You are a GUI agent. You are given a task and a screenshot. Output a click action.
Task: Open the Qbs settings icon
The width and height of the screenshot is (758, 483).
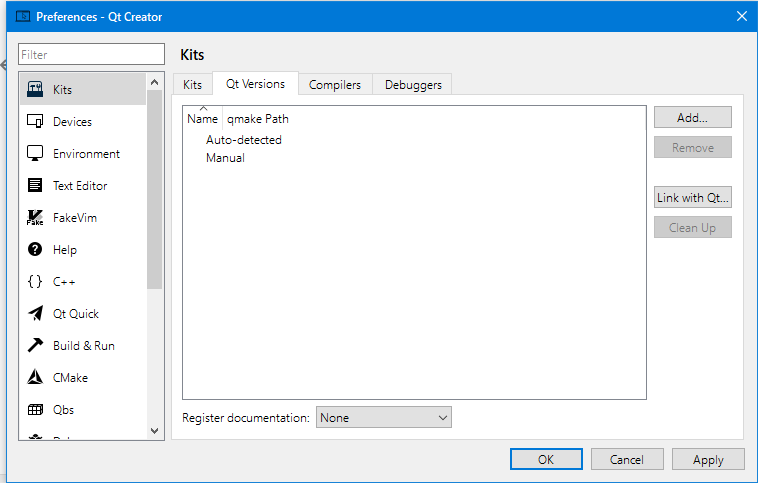click(x=35, y=410)
